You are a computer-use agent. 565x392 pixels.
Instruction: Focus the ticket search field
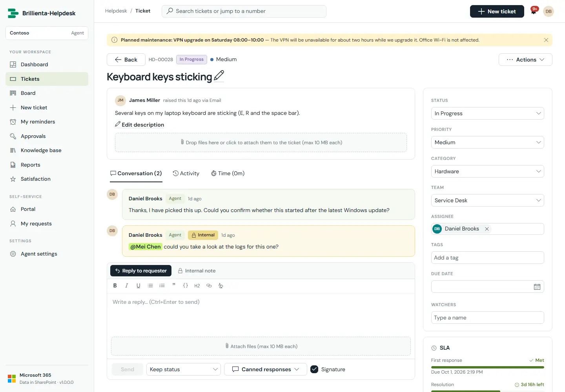coord(244,11)
